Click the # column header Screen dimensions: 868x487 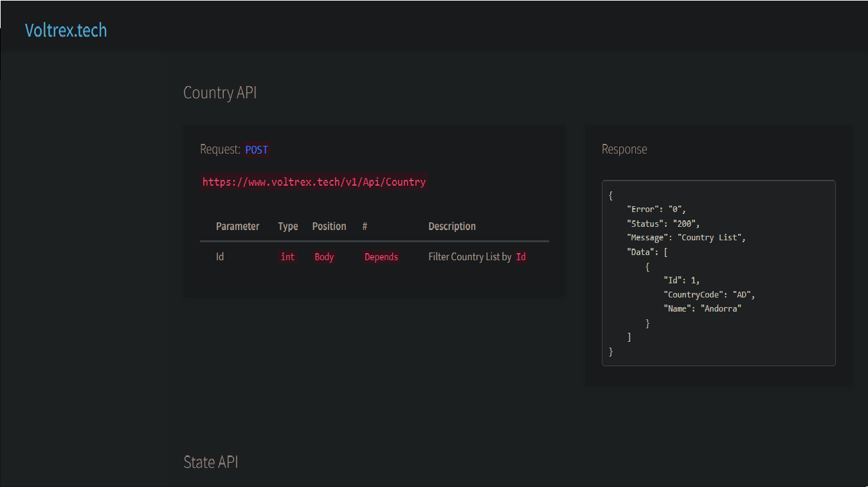click(x=365, y=226)
